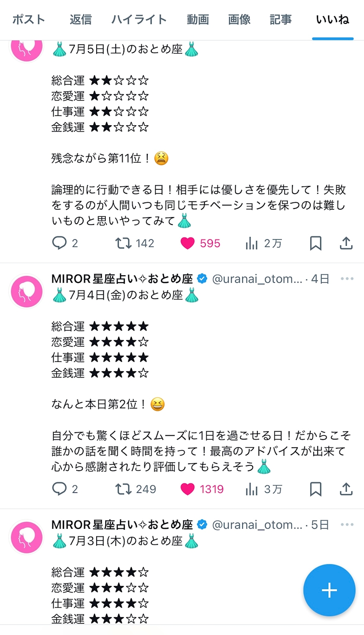
Task: Switch to the ポスト tab
Action: coord(29,20)
